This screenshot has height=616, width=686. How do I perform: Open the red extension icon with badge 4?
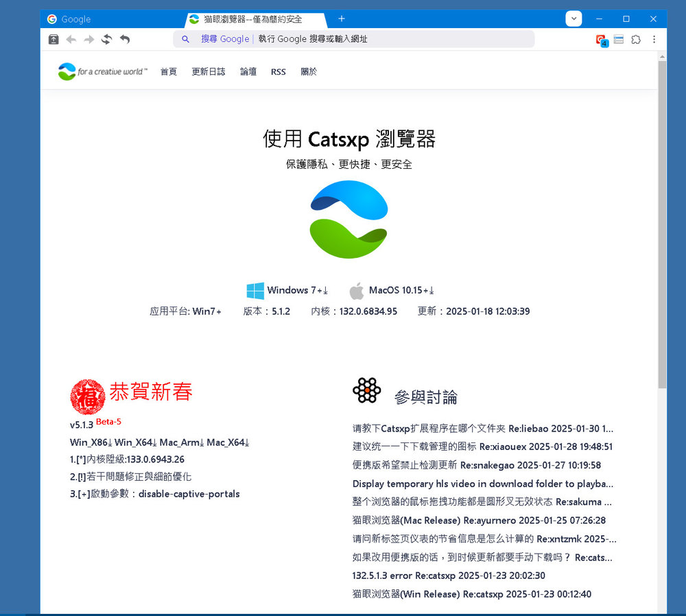(x=602, y=40)
